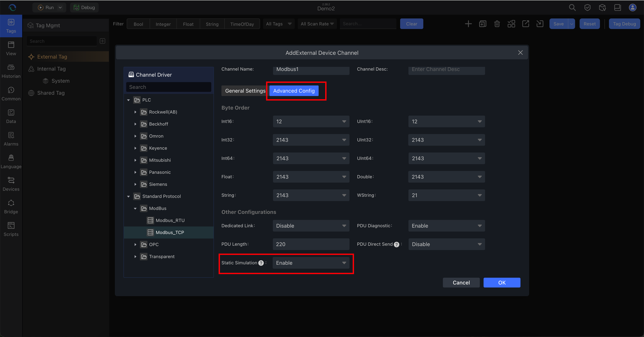Screen dimensions: 644x337
Task: Click the cube package icon in top bar
Action: [x=602, y=8]
